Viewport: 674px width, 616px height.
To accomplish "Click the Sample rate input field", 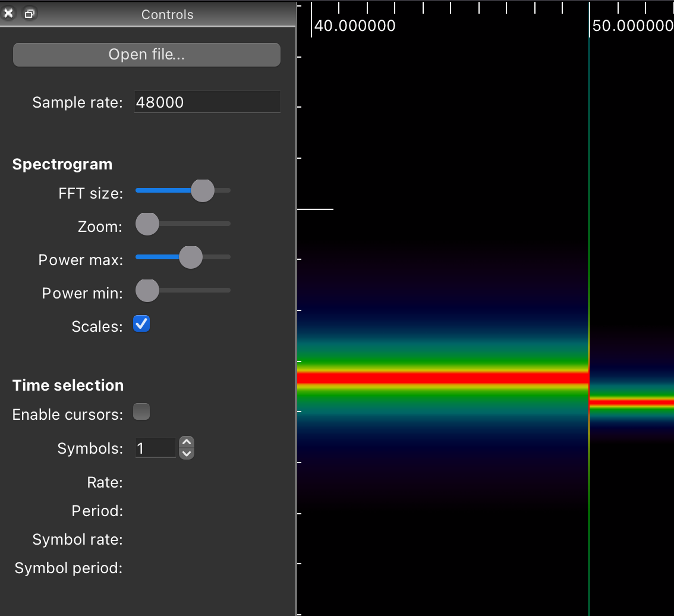I will point(207,102).
